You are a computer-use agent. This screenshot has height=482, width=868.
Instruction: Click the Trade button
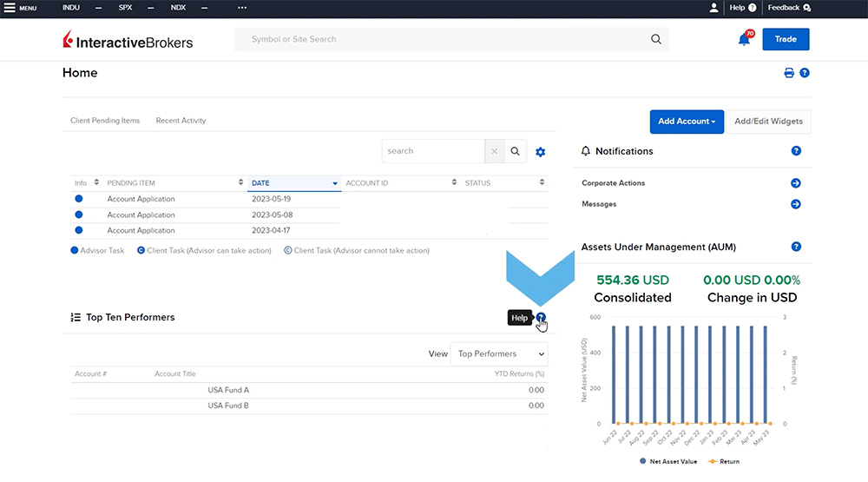[786, 39]
